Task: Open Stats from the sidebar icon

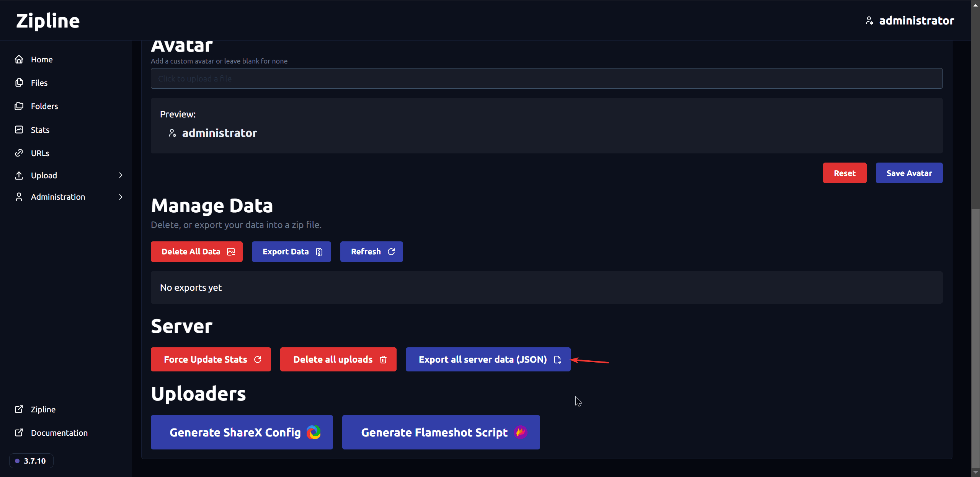Action: 20,130
